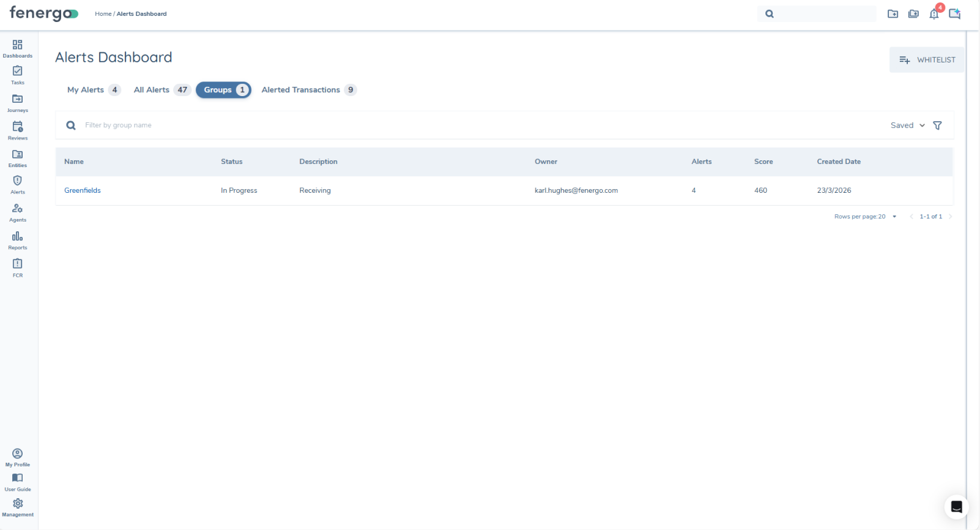Viewport: 980px width, 530px height.
Task: Click the notifications bell icon
Action: 934,14
